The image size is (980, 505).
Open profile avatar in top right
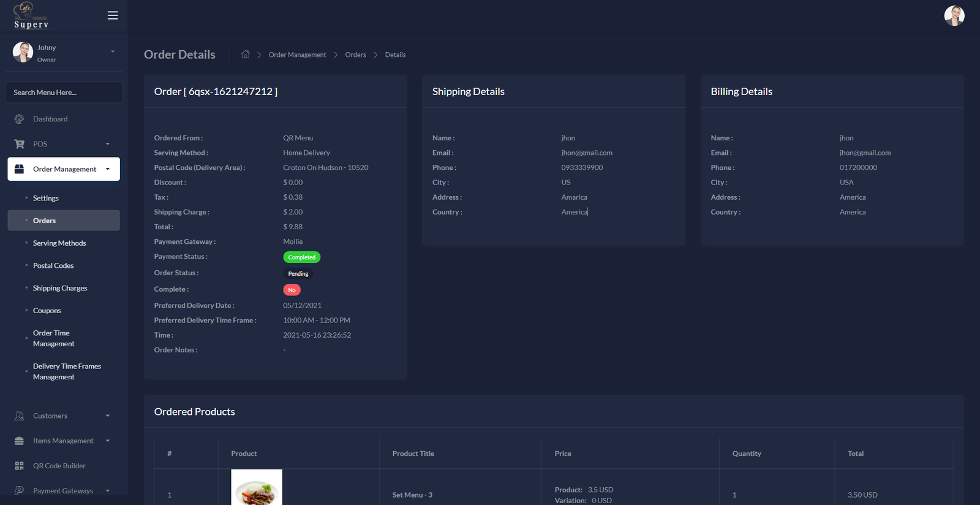point(954,16)
